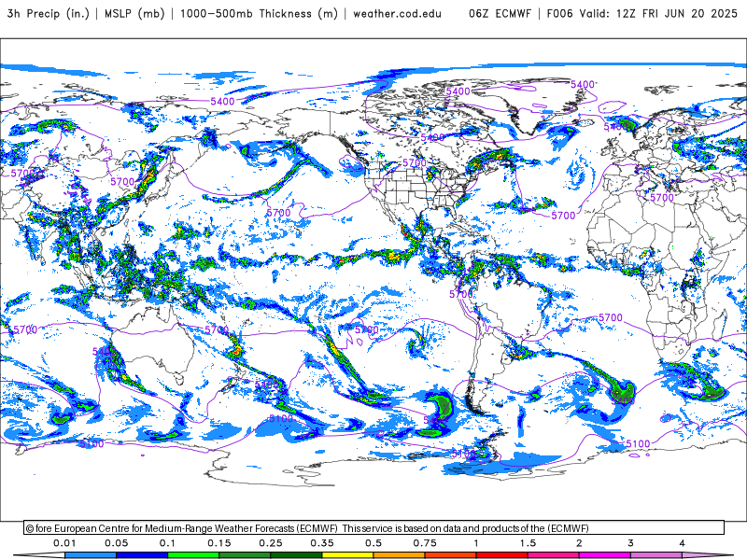Click the 0.25 legend value
Viewport: 747px width, 560px height.
click(271, 543)
